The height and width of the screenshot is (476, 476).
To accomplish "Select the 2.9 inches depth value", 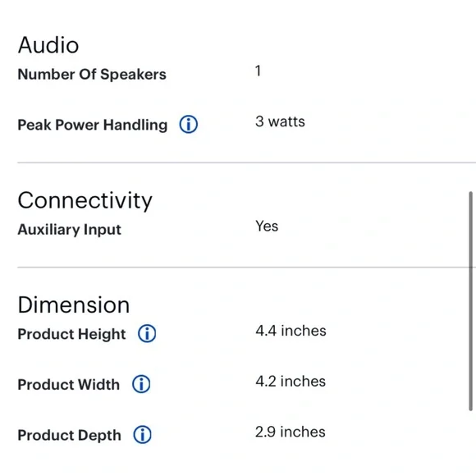I will pos(291,432).
